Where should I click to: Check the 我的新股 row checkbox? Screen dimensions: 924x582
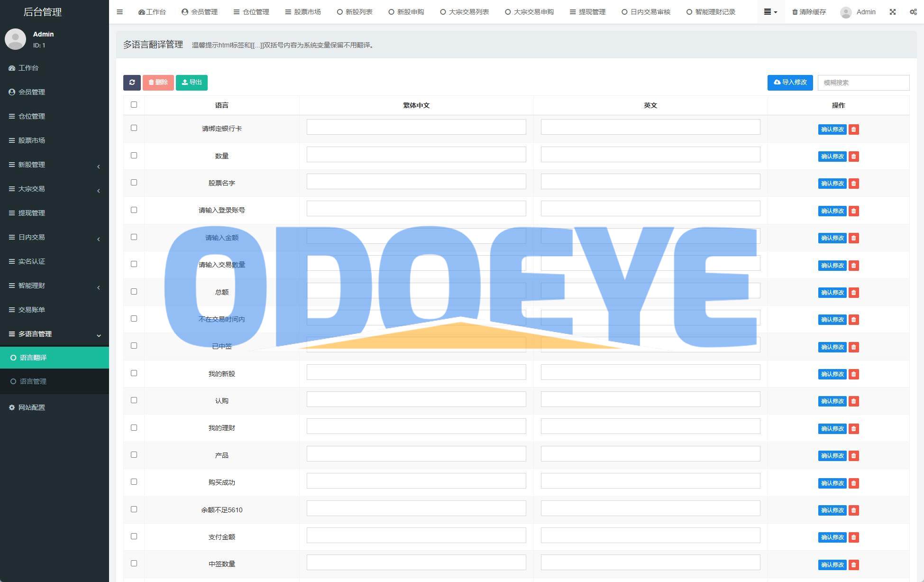pyautogui.click(x=134, y=373)
